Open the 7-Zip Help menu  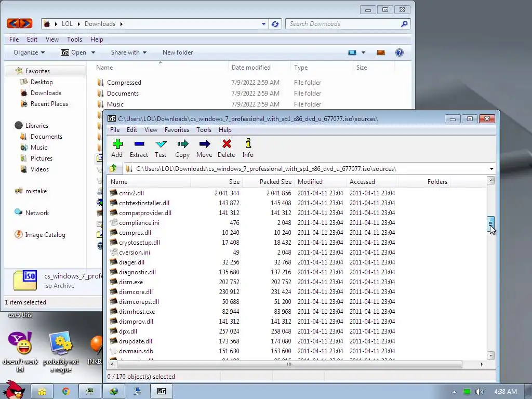225,129
